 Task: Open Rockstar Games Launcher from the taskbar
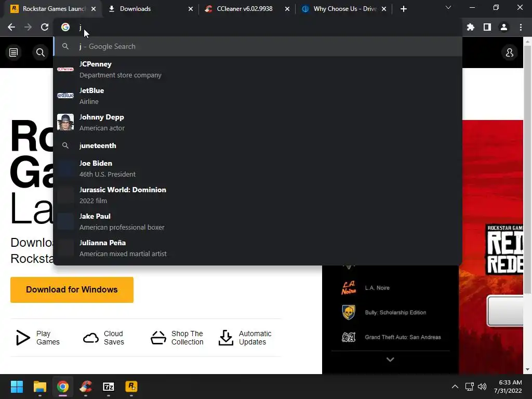click(x=131, y=387)
